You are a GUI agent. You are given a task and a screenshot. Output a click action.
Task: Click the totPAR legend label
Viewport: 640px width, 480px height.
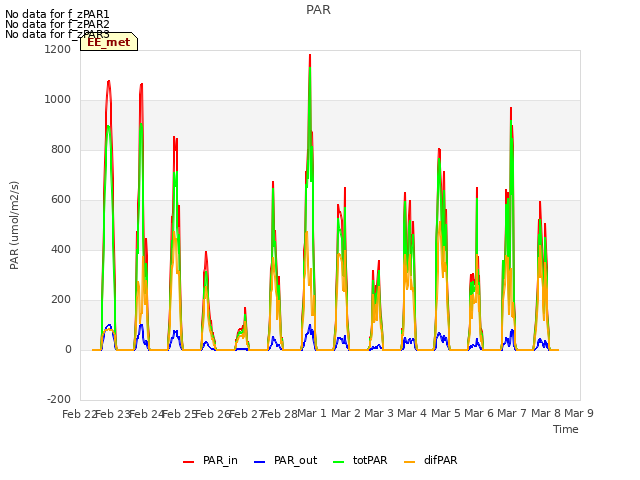(x=370, y=460)
